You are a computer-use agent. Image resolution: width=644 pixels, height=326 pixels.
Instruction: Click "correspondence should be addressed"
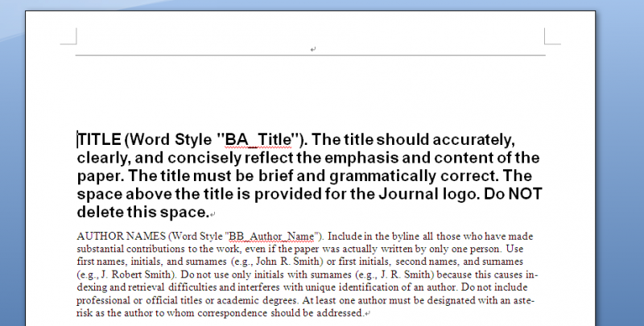[x=279, y=313]
